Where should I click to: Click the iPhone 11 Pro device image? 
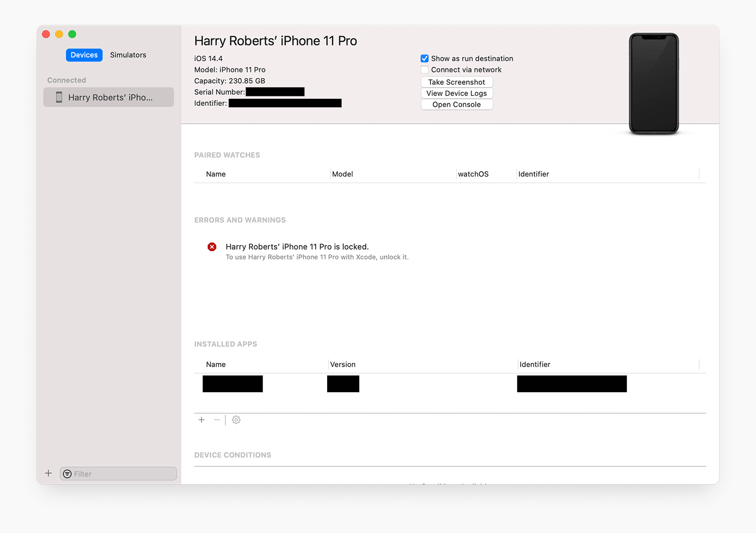click(654, 84)
